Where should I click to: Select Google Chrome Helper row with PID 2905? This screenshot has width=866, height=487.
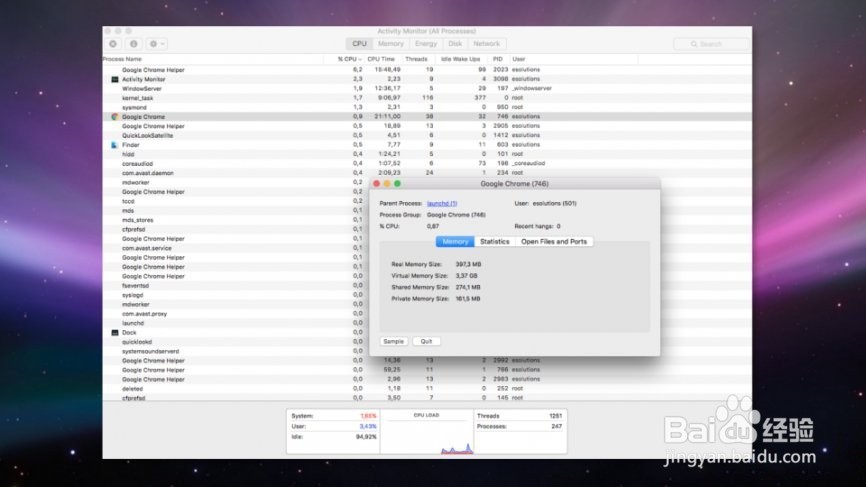427,126
